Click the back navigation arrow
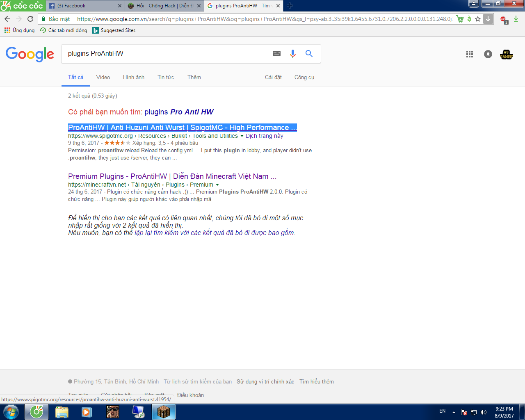The width and height of the screenshot is (525, 420). tap(7, 18)
